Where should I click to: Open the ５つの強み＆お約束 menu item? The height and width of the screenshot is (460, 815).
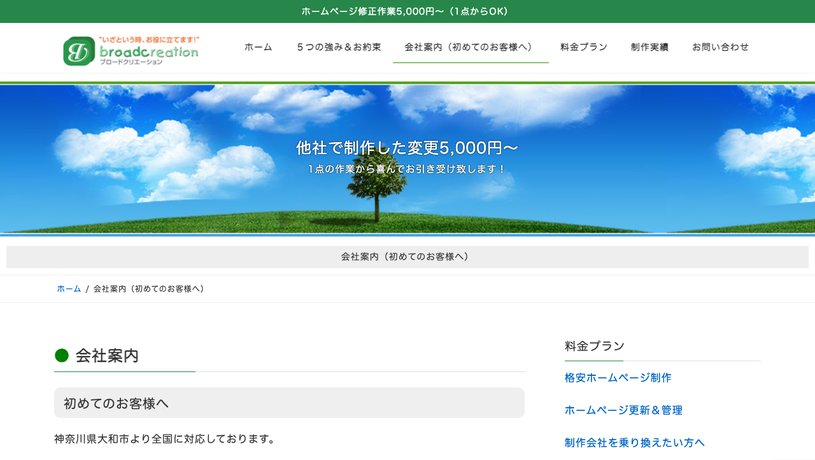point(339,47)
